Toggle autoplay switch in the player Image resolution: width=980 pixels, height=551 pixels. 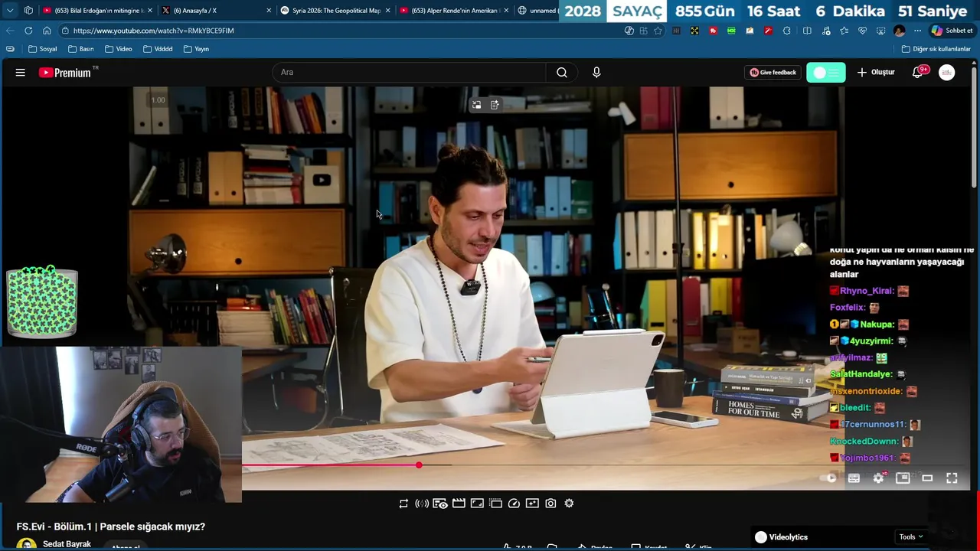coord(828,478)
